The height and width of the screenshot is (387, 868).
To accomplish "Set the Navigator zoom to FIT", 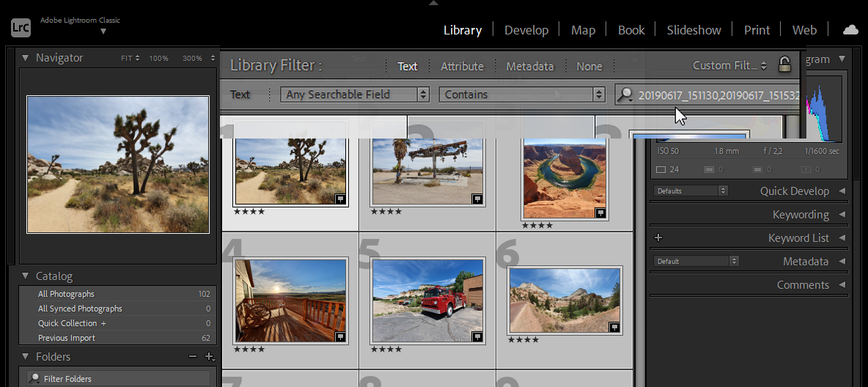I will [127, 58].
